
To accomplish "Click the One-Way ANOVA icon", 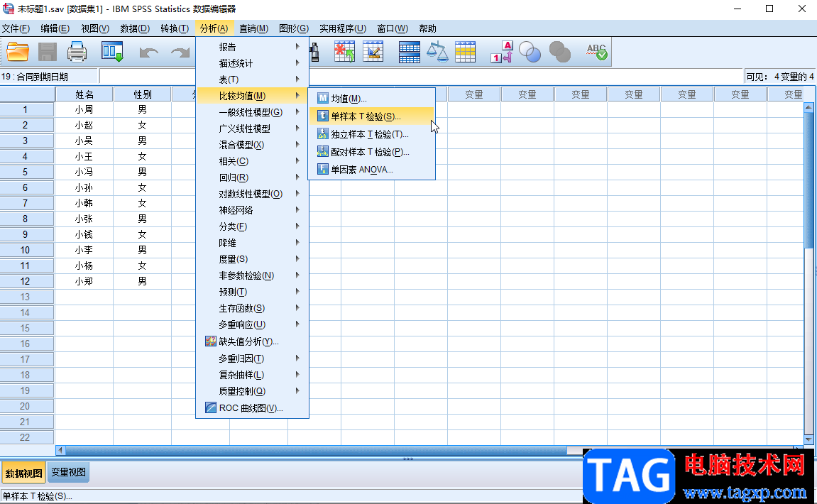I will (322, 169).
